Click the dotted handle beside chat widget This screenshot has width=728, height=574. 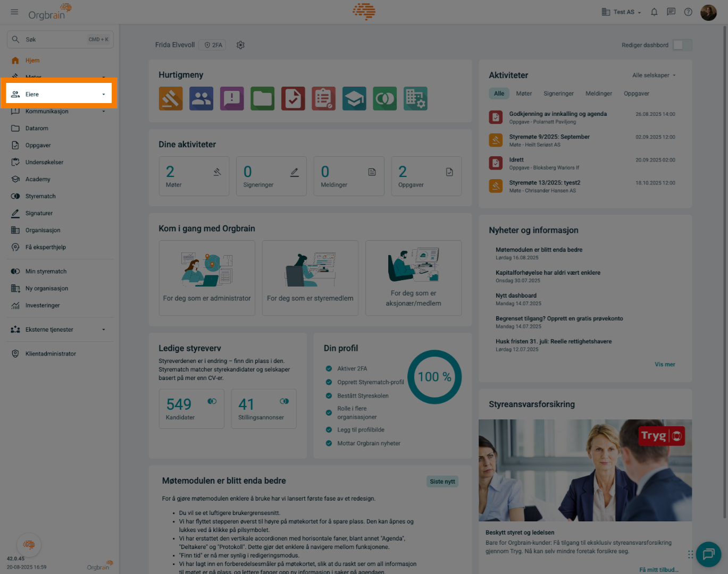[690, 554]
